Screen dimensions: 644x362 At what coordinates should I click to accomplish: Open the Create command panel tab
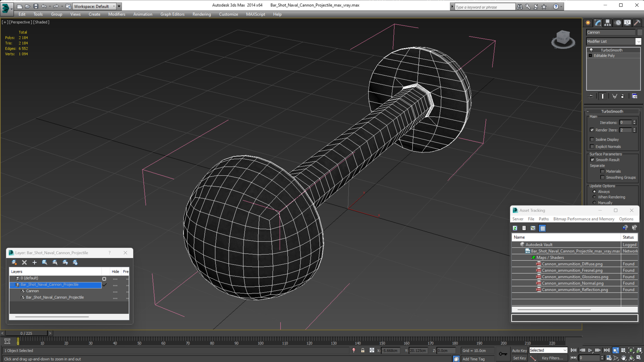pyautogui.click(x=588, y=23)
